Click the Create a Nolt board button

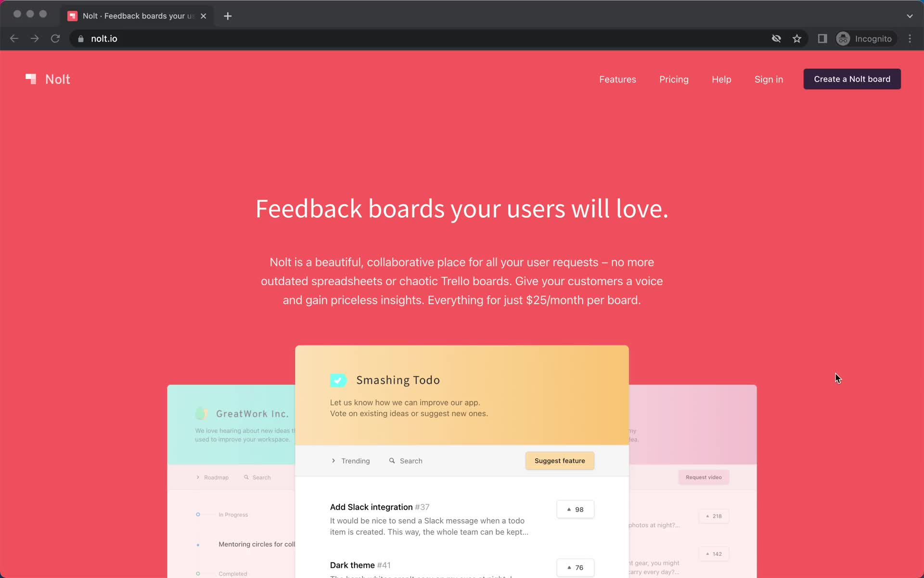pyautogui.click(x=852, y=79)
